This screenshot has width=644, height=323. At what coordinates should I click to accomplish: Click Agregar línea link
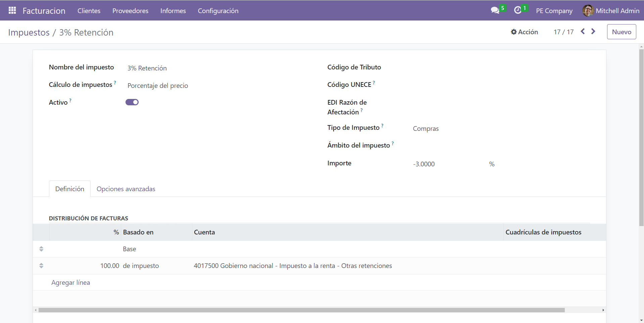70,282
